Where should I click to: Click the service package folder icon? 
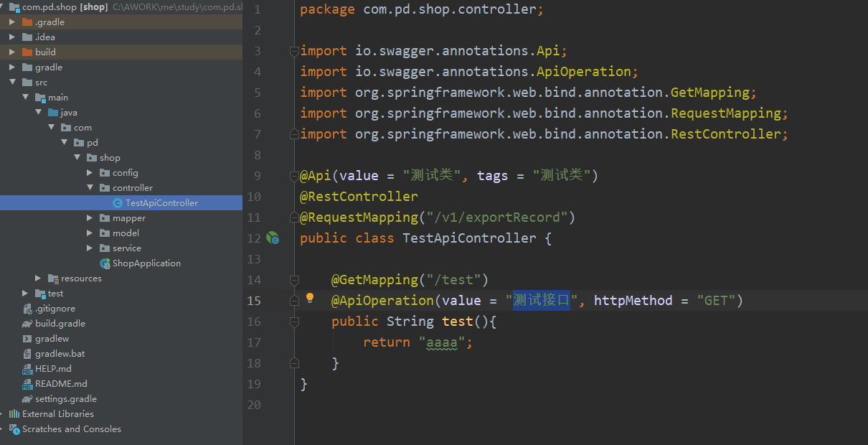coord(105,248)
